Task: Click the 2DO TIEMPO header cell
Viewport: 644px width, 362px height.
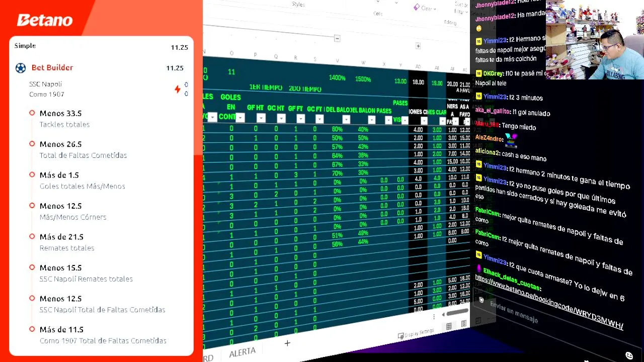Action: coord(305,89)
